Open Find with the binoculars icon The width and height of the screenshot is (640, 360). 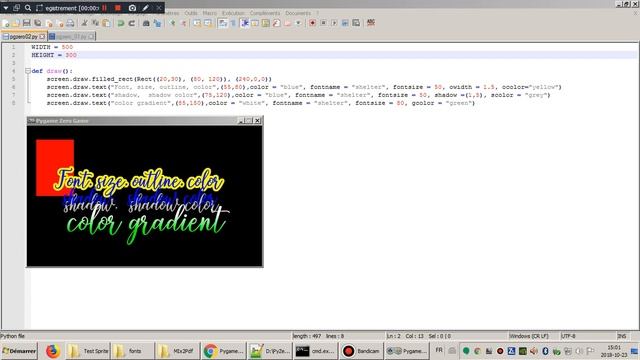coord(146,23)
